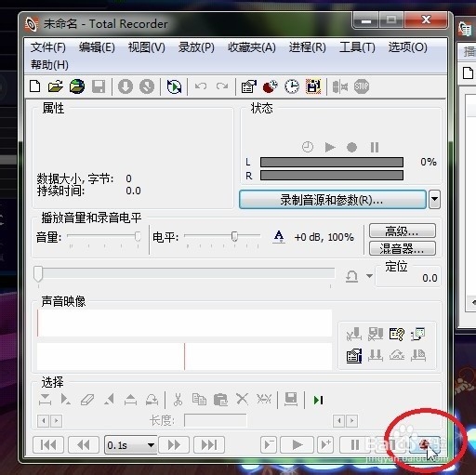The width and height of the screenshot is (476, 475).
Task: Click the scissors cut icon
Action: click(178, 400)
